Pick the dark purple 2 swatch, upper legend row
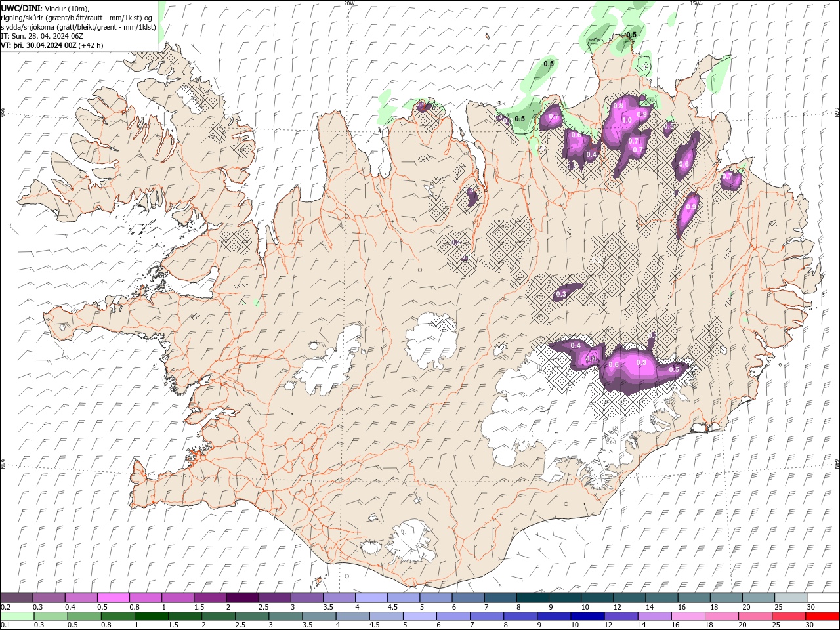 point(242,598)
